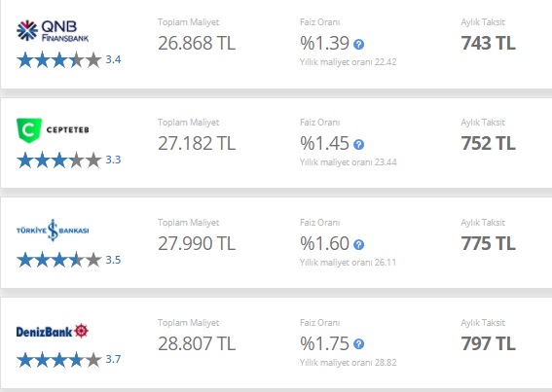Open the help icon next to %1.75
The width and height of the screenshot is (552, 392).
(358, 343)
